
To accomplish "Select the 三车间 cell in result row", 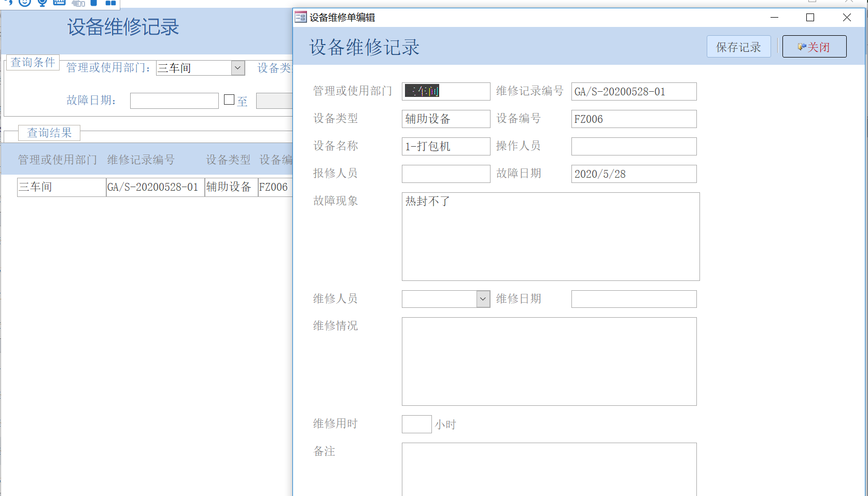I will point(62,187).
